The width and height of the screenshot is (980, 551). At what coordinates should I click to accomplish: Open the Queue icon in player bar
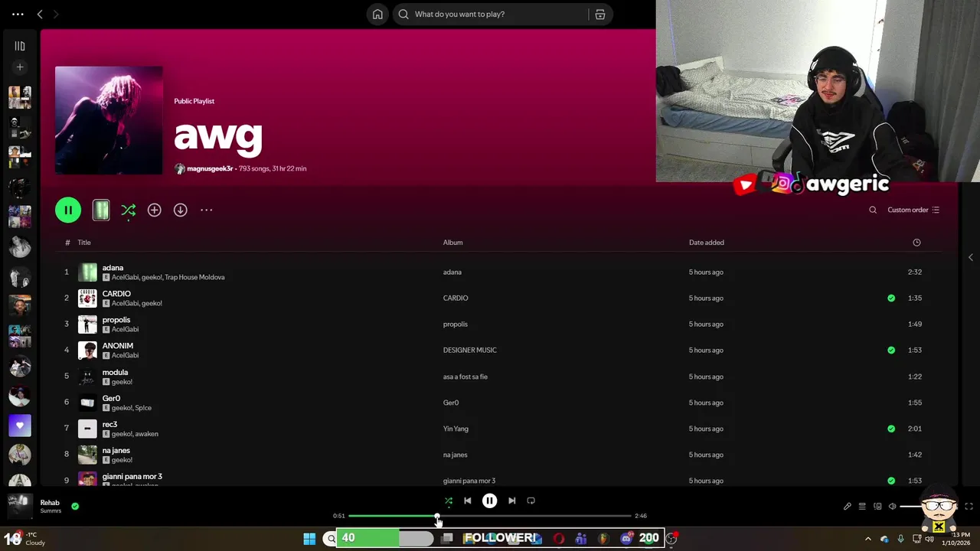tap(862, 506)
